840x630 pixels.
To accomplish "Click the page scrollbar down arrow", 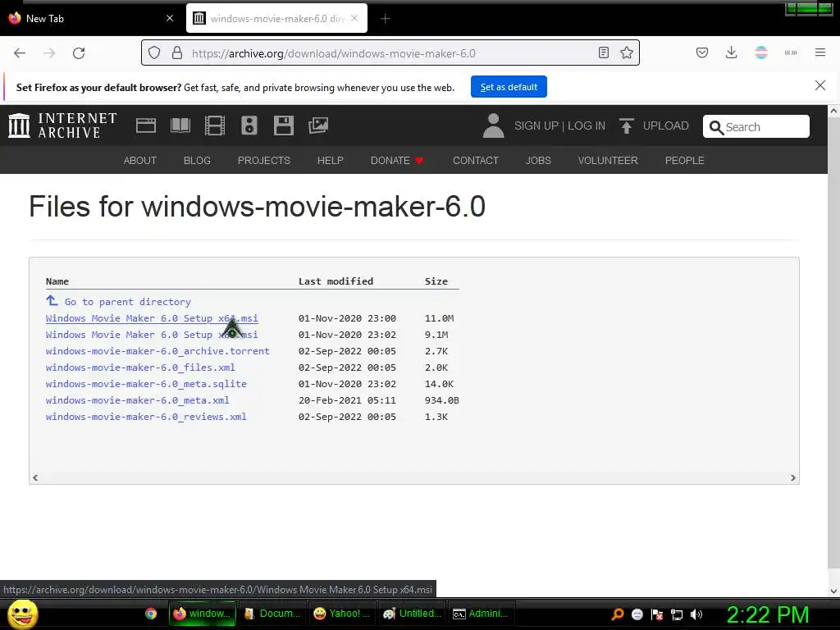I will 833,591.
